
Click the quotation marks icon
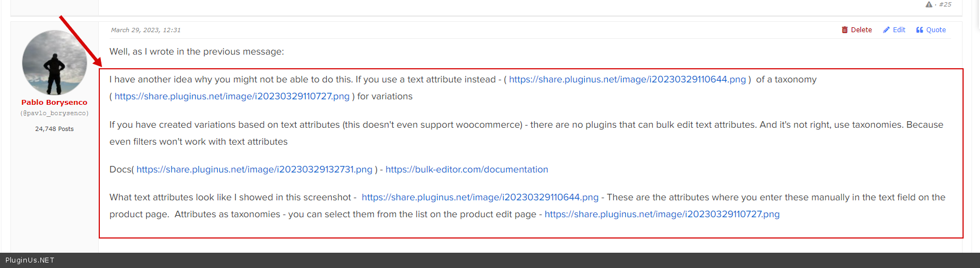919,30
